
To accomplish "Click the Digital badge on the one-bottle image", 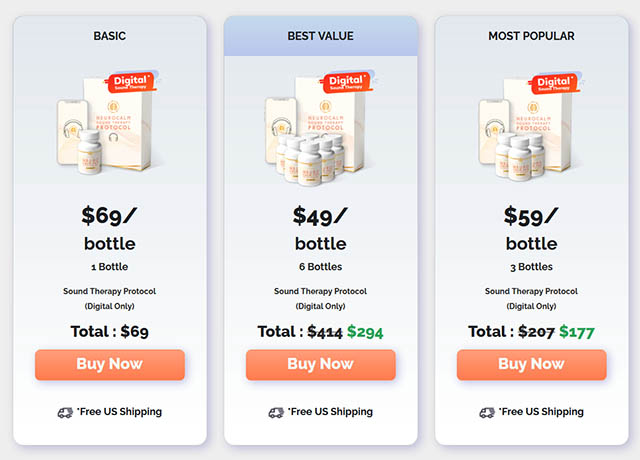I will click(x=131, y=82).
